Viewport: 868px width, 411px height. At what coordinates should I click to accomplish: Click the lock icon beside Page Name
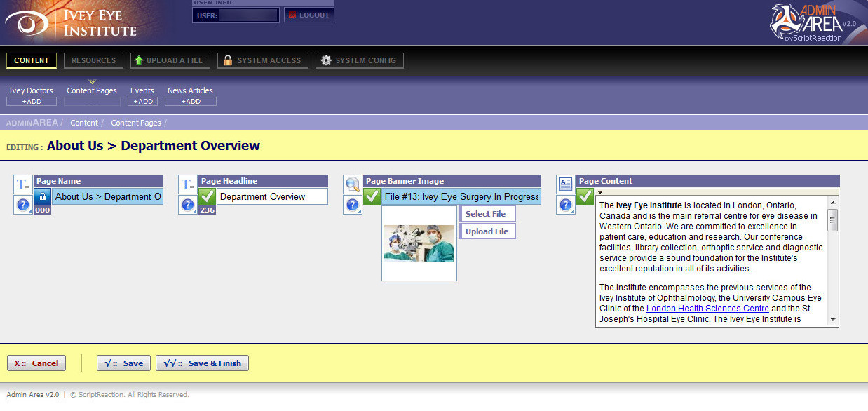(43, 196)
